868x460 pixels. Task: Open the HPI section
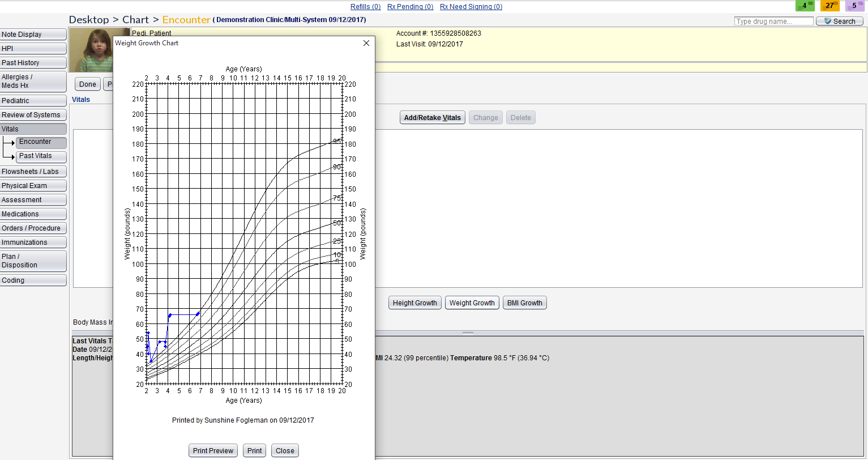point(33,49)
